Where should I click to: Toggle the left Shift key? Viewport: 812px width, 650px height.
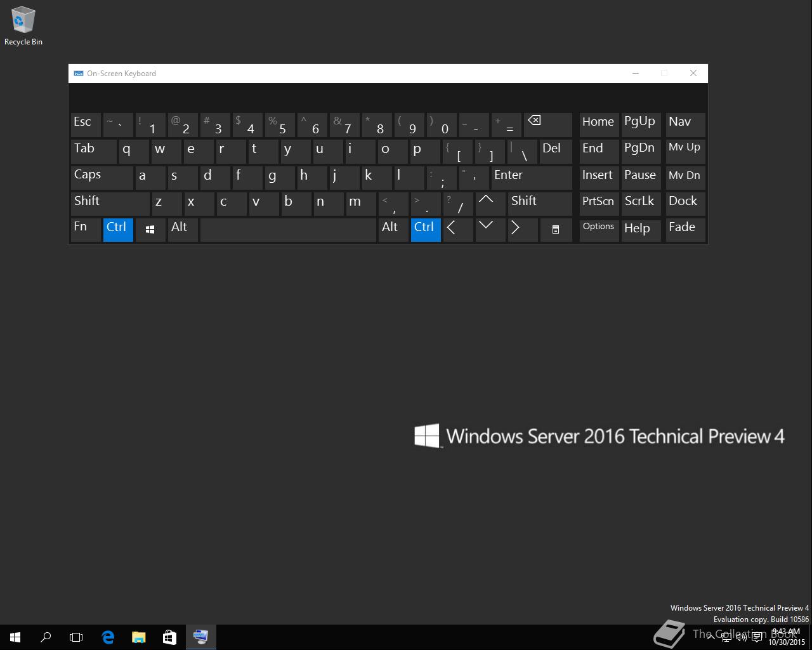[x=110, y=204]
